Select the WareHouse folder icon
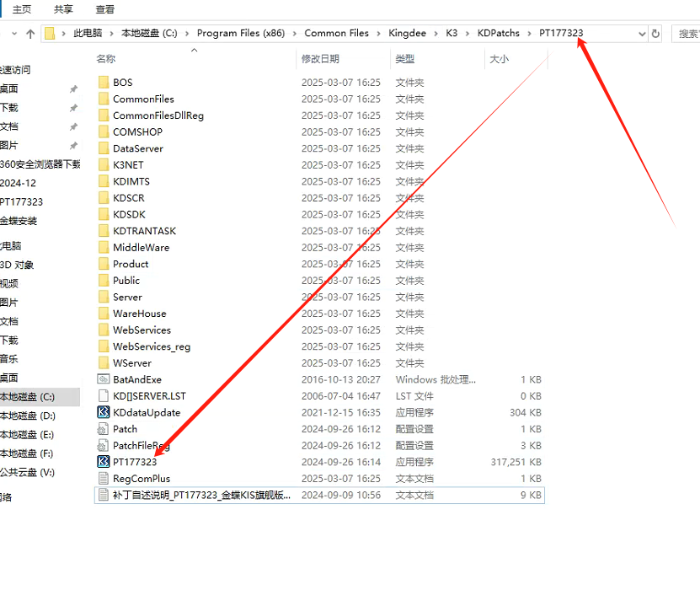 (x=104, y=314)
